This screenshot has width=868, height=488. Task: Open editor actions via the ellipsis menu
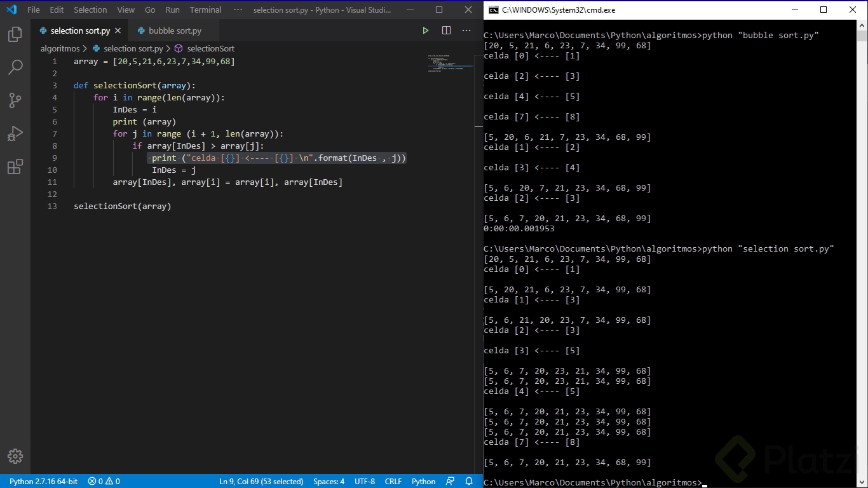pos(466,30)
